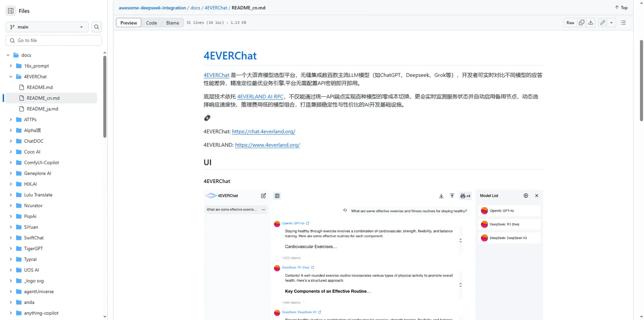Open the file search magnifier icon
644x320 pixels.
click(x=97, y=27)
